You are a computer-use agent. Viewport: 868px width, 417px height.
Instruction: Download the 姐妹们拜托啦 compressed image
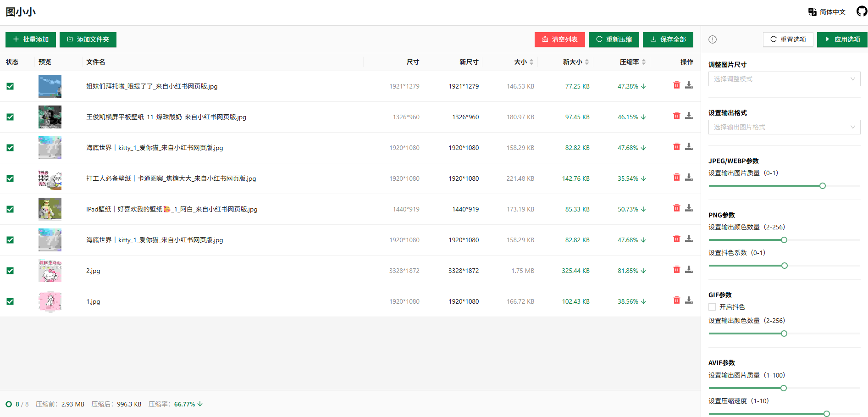coord(689,85)
